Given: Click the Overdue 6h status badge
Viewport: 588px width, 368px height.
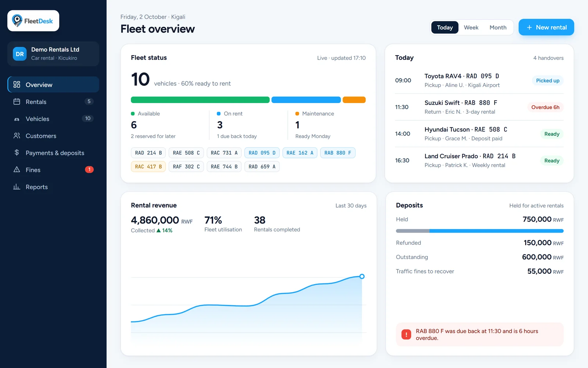Looking at the screenshot, I should (x=545, y=107).
